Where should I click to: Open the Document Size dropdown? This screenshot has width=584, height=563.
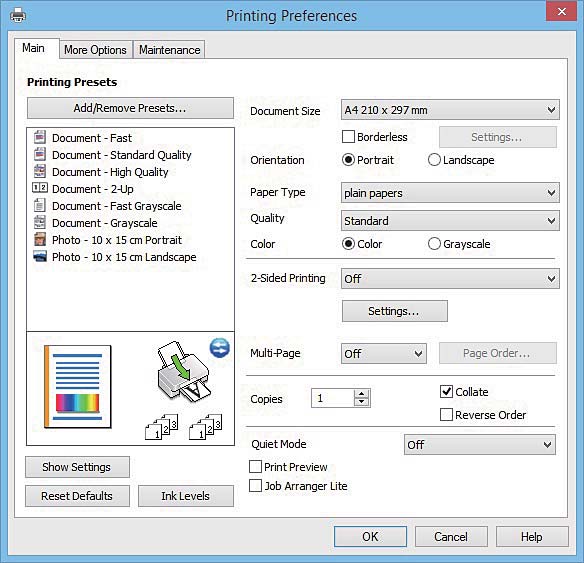[450, 110]
